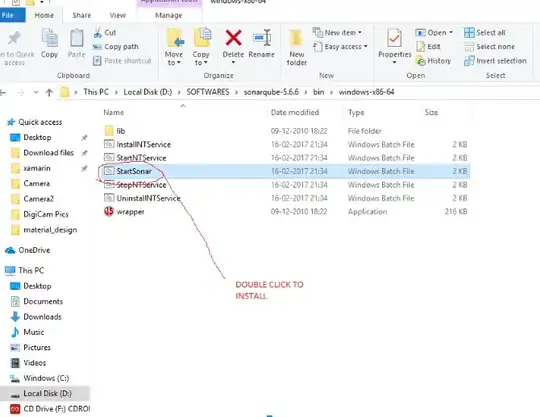Viewport: 540px width, 417px height.
Task: Sort by Date modified column header
Action: (295, 113)
